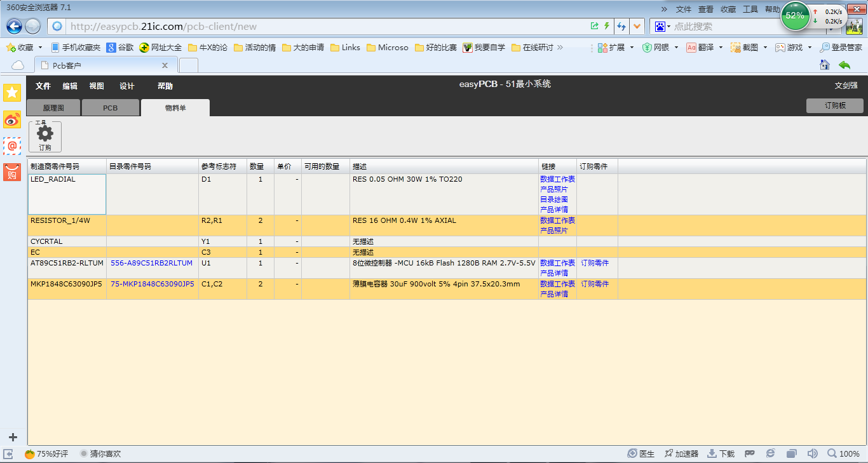Screen dimensions: 868x463
Task: Open shopping bag icon in sidebar
Action: (12, 172)
